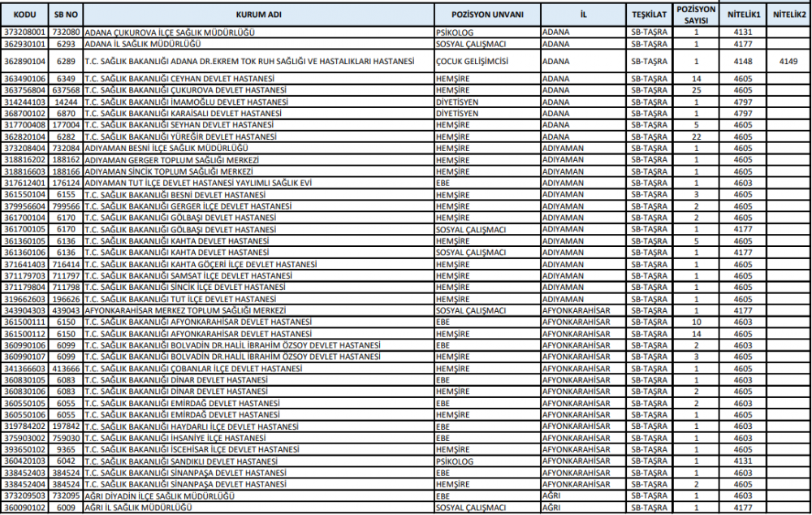
Task: Select GERGER İLÇE DEVLET HASTANESİ institution cell
Action: [258, 206]
